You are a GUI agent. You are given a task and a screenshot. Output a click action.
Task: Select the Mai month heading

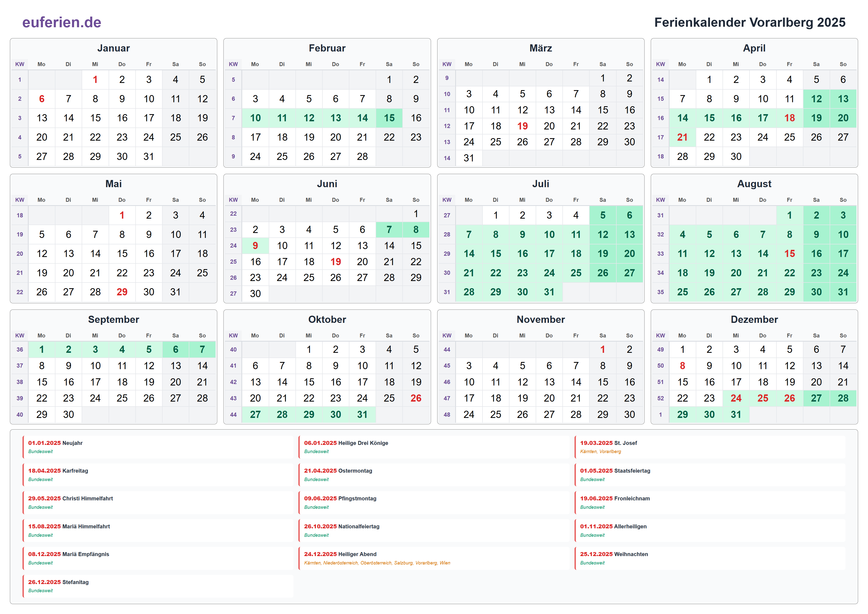point(113,184)
